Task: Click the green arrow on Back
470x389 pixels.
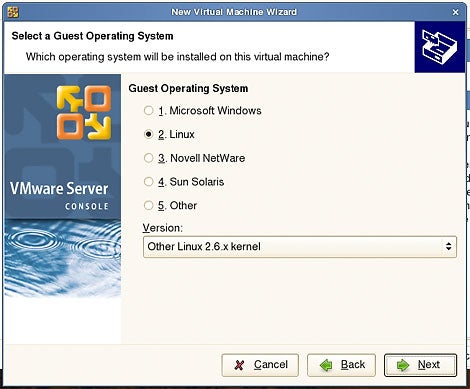Action: [326, 365]
